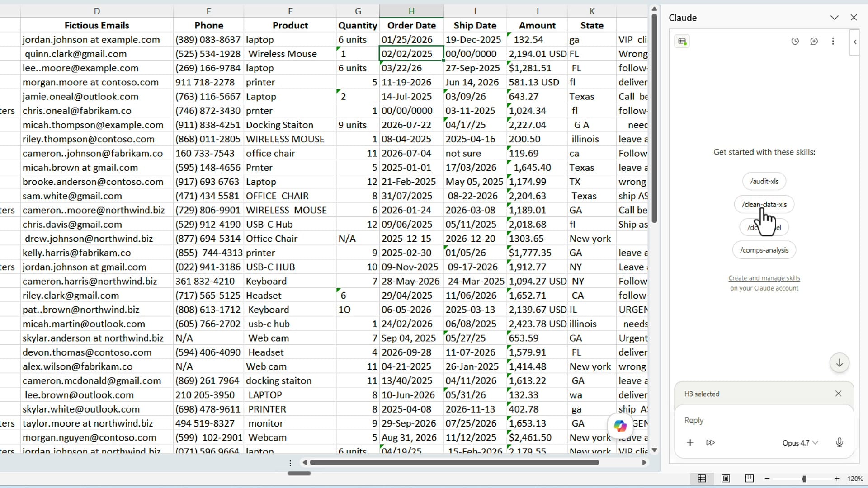This screenshot has width=868, height=488.
Task: Select cell riley.clark@gmail.com
Action: [97, 295]
